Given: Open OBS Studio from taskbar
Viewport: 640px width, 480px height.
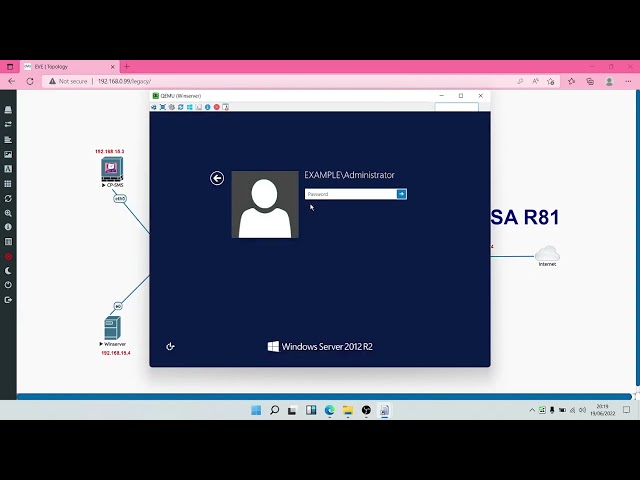Looking at the screenshot, I should pos(366,410).
